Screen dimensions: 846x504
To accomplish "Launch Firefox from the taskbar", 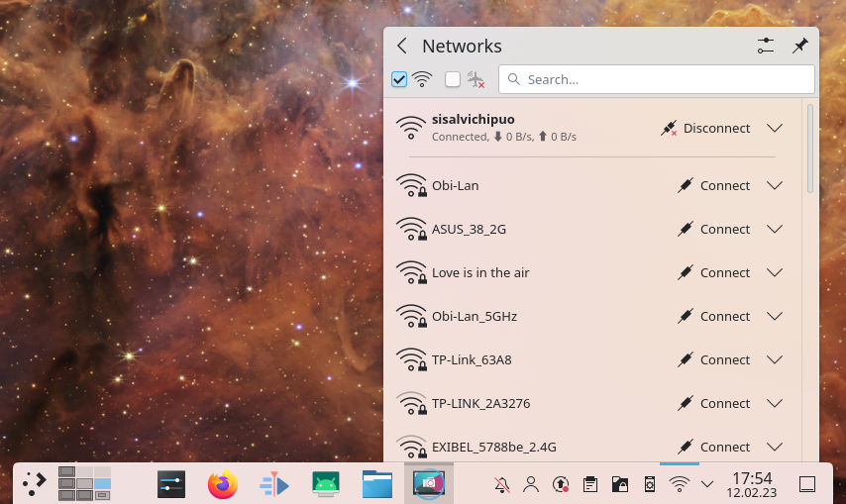I will pyautogui.click(x=223, y=484).
